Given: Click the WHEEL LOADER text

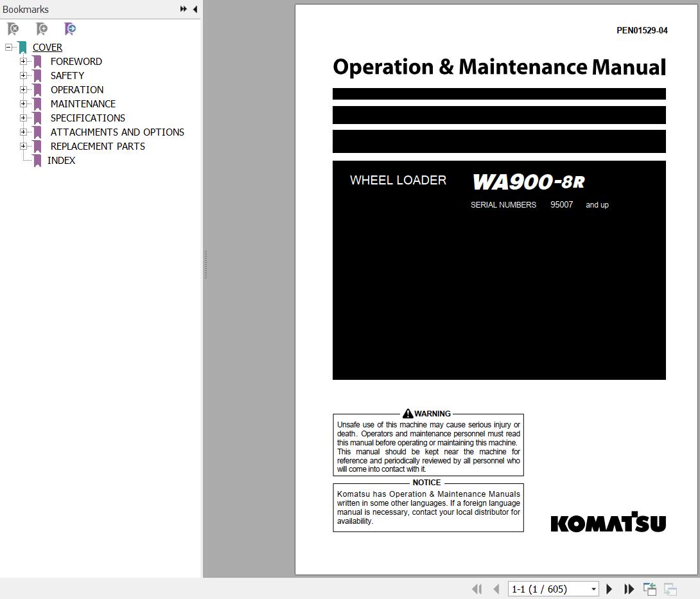Looking at the screenshot, I should click(x=398, y=180).
